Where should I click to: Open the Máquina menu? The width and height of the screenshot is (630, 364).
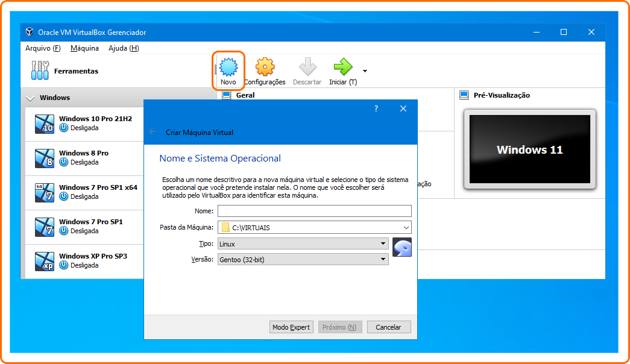tap(84, 48)
